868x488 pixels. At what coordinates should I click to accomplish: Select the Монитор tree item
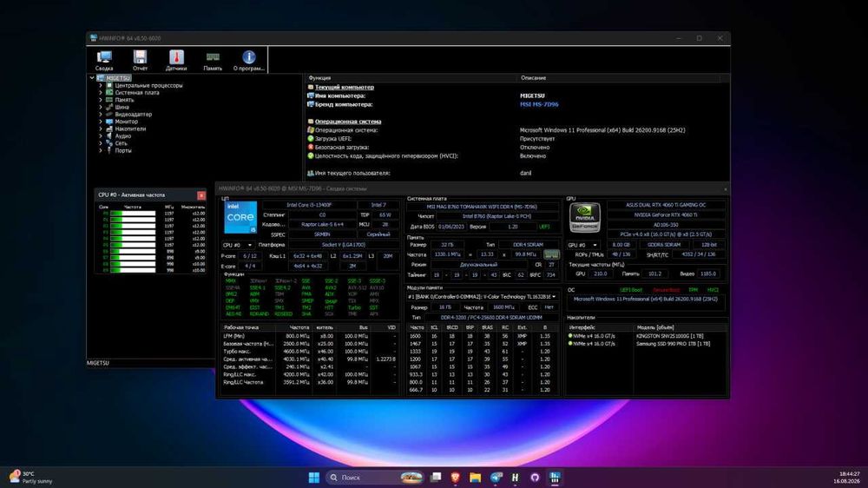click(126, 122)
